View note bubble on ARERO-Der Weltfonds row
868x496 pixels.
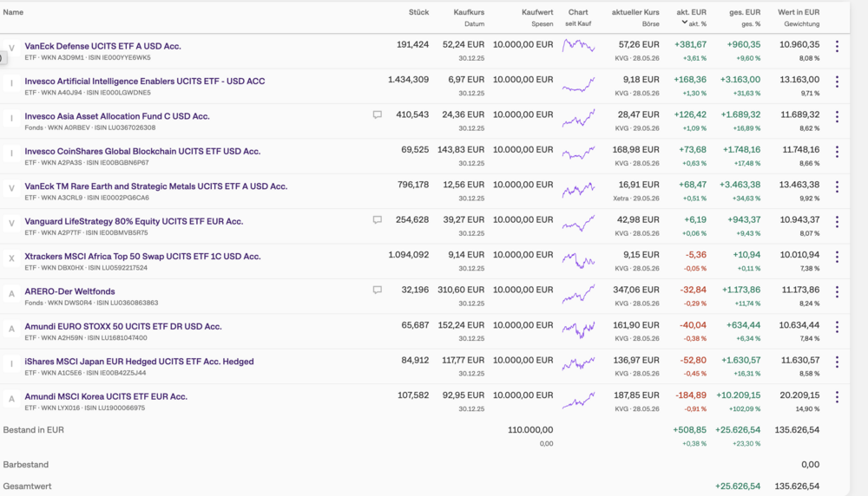pyautogui.click(x=377, y=290)
